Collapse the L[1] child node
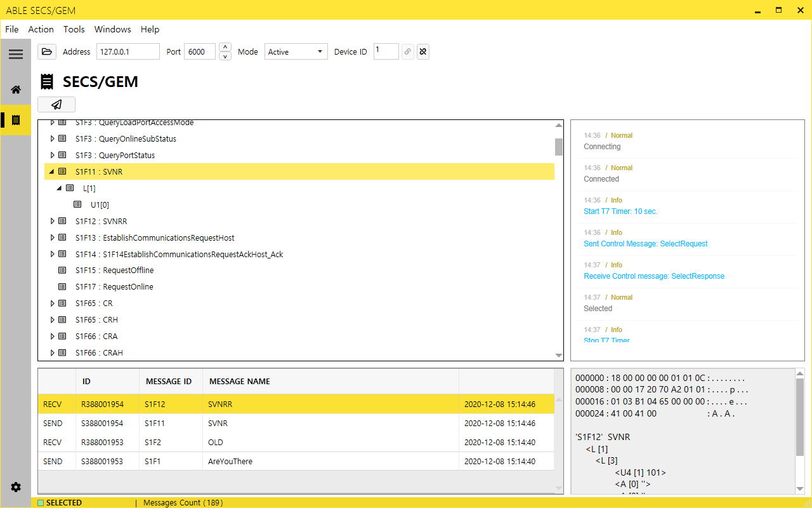Image resolution: width=812 pixels, height=508 pixels. (60, 188)
